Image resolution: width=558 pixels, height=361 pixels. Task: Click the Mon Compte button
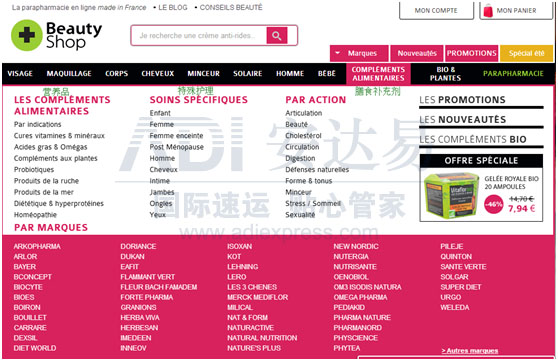(x=436, y=11)
